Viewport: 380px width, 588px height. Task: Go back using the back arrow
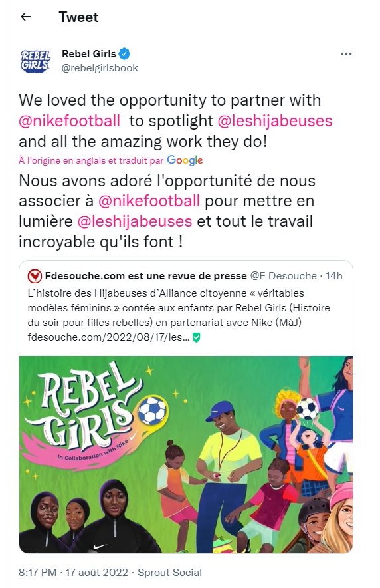click(25, 17)
